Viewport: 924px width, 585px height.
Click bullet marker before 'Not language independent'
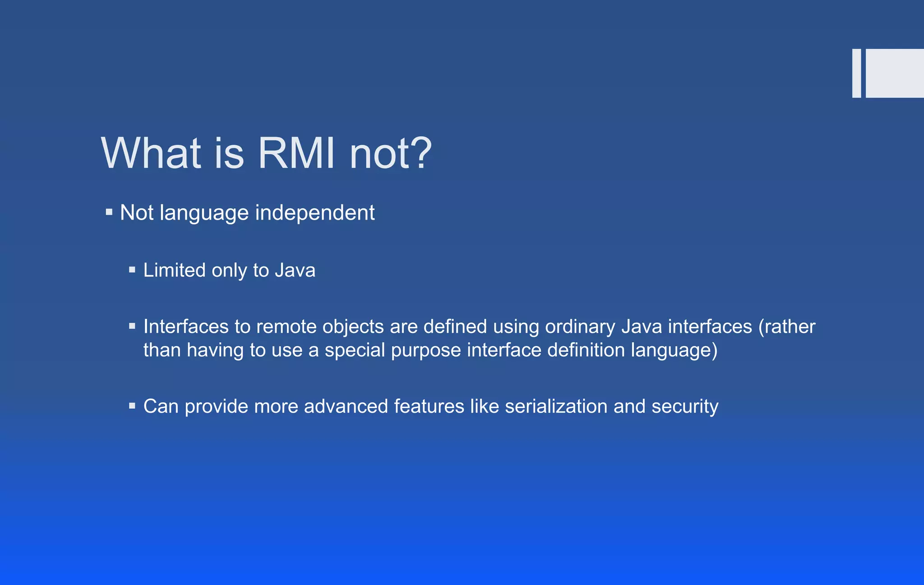pyautogui.click(x=109, y=212)
